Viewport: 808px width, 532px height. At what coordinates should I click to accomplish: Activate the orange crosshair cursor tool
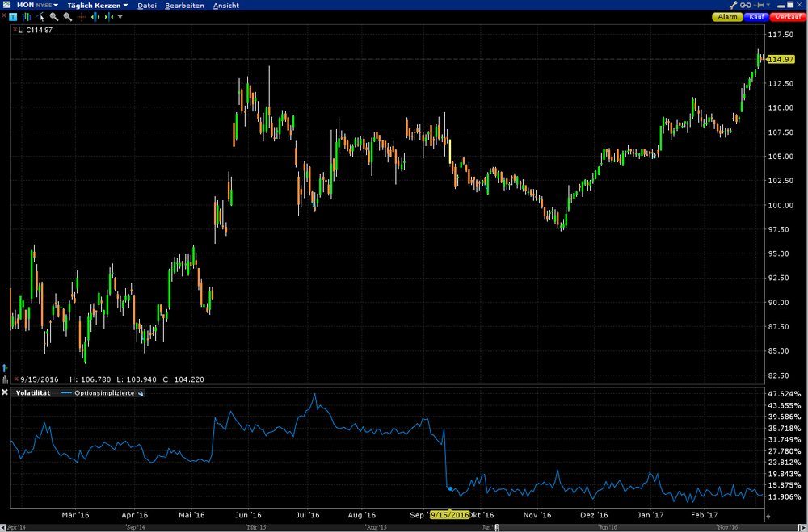[82, 17]
